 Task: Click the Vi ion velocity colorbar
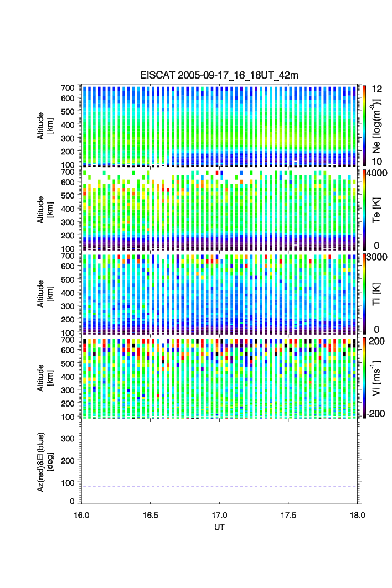coord(364,378)
